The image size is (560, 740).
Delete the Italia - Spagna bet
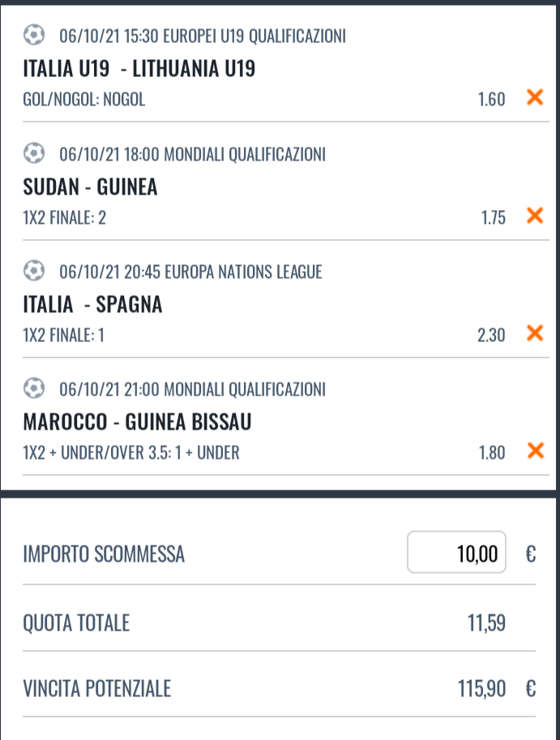(x=535, y=333)
